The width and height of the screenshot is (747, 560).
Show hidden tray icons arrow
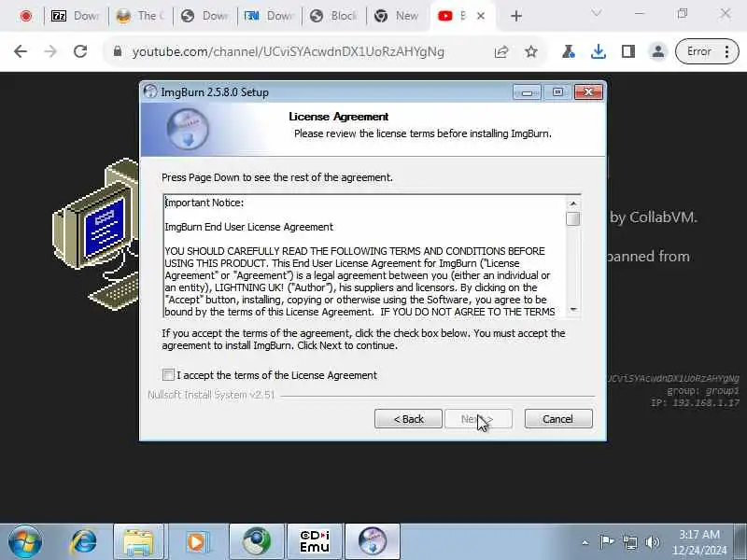click(x=585, y=542)
